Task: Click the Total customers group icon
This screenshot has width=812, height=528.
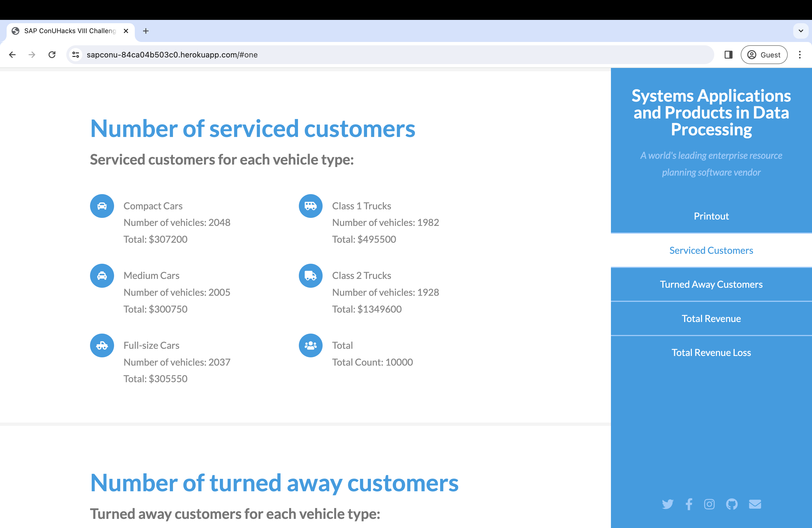Action: pyautogui.click(x=310, y=345)
